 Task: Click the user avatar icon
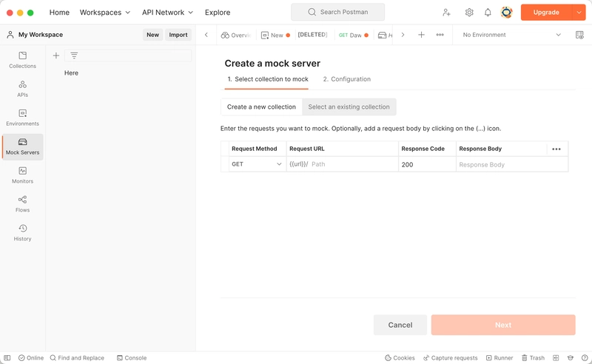click(x=506, y=13)
